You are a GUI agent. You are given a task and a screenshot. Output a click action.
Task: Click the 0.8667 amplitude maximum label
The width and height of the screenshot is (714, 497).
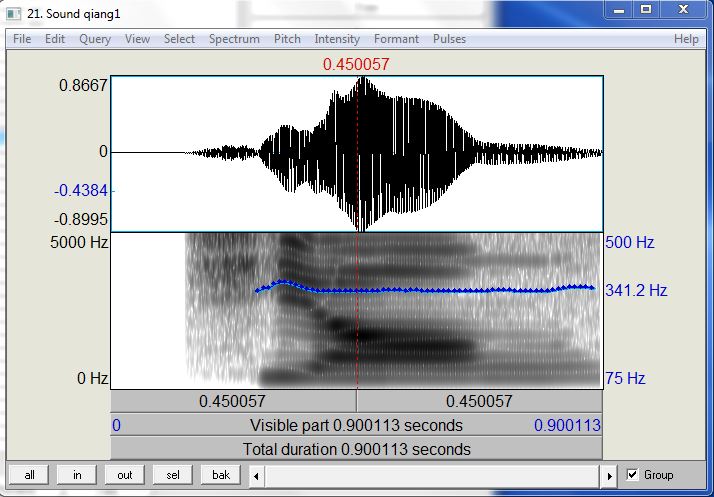(x=83, y=85)
